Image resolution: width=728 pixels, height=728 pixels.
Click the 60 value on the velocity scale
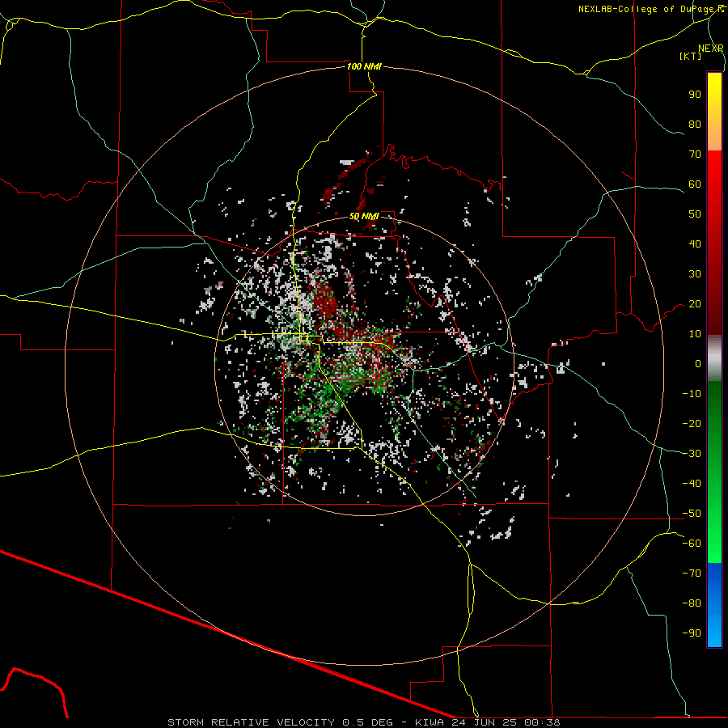click(695, 184)
